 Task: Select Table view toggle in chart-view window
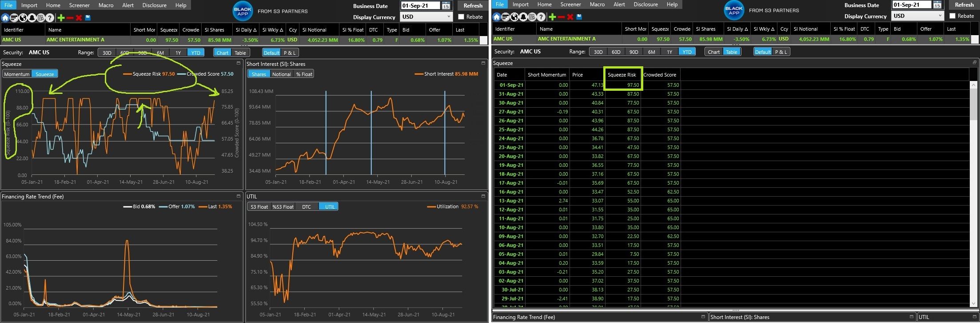tap(240, 53)
